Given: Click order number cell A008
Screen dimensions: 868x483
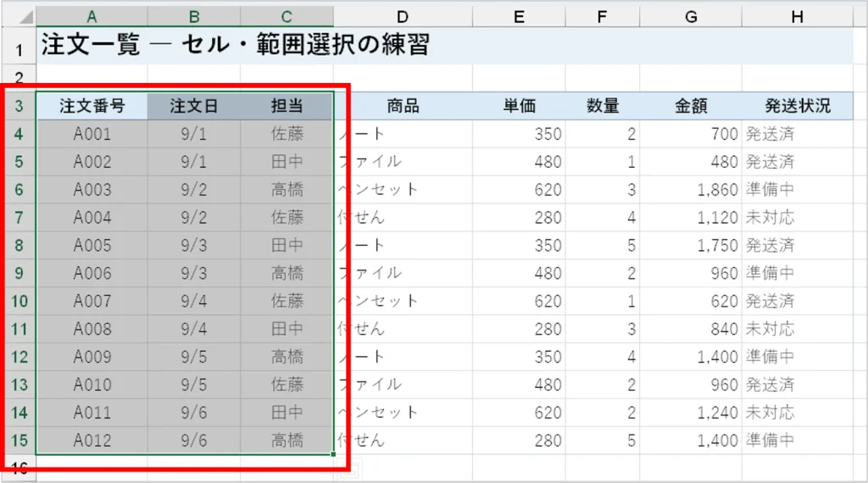Looking at the screenshot, I should coord(92,329).
